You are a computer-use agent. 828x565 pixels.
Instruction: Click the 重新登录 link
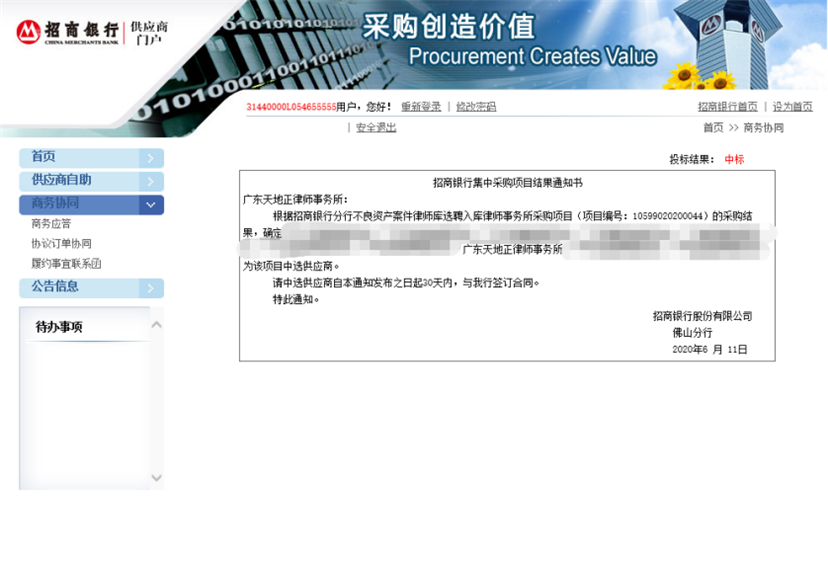point(421,107)
